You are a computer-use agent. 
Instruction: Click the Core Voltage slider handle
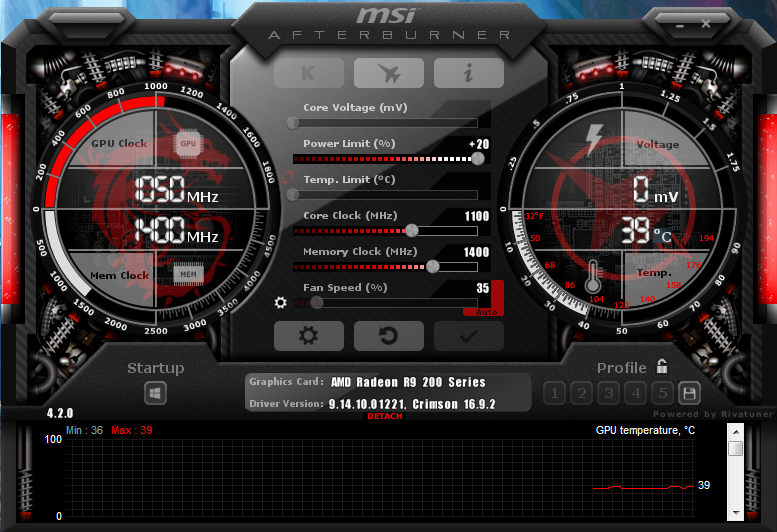293,122
